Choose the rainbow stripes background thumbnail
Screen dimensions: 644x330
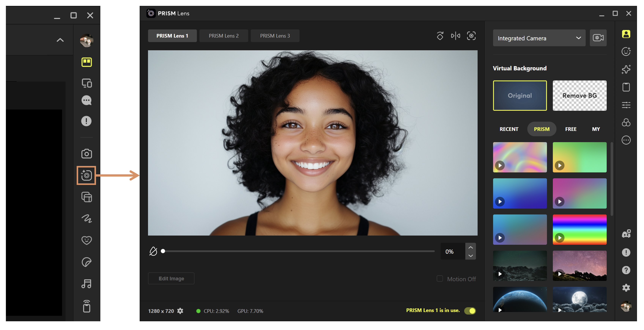(x=579, y=229)
